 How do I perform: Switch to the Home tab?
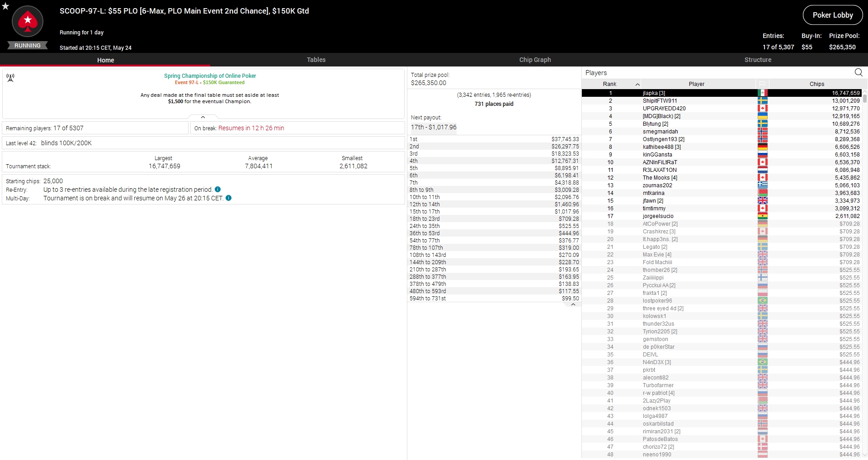click(105, 60)
